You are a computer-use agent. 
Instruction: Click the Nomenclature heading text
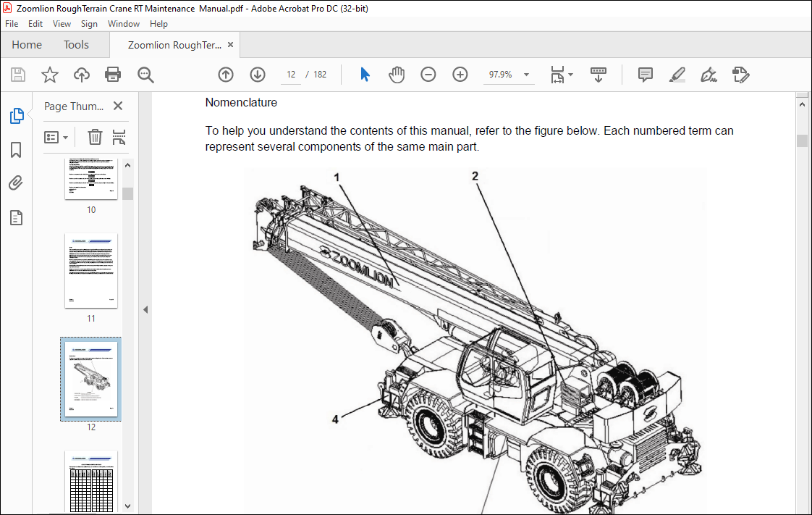[241, 103]
